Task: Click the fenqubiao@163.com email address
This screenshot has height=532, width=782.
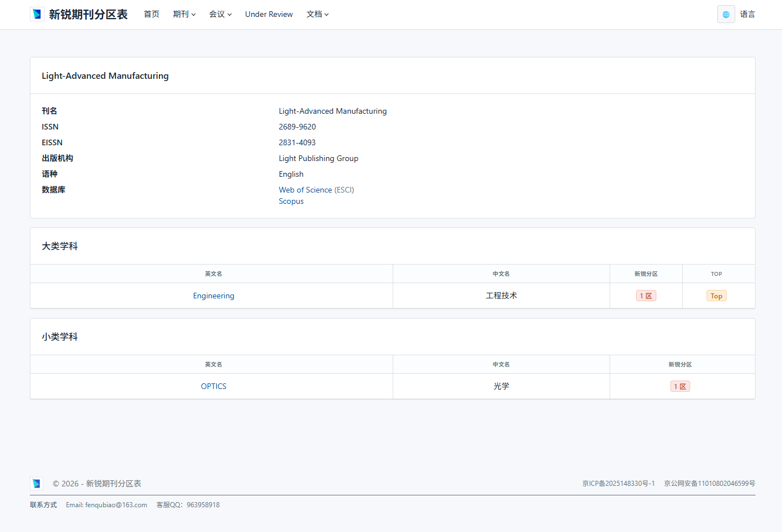Action: click(x=116, y=505)
